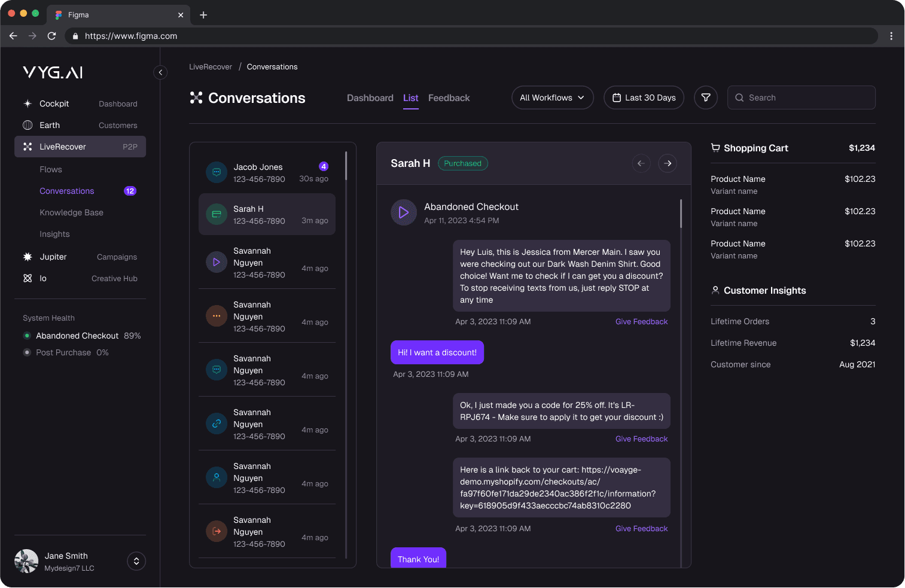This screenshot has width=905, height=588.
Task: Click inside the Search field
Action: point(801,98)
